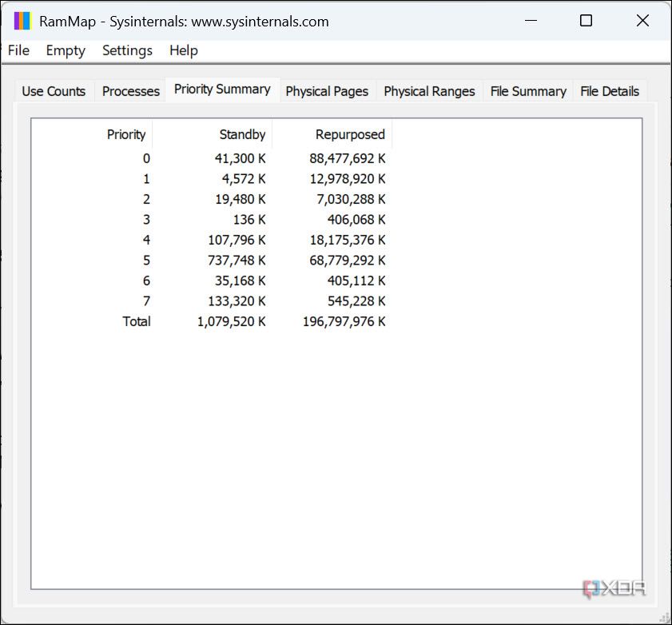The width and height of the screenshot is (672, 625).
Task: Maximize the RamMap window
Action: (586, 21)
